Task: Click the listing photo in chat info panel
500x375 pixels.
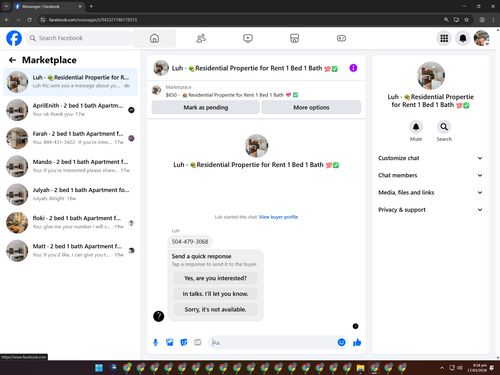Action: tap(431, 76)
